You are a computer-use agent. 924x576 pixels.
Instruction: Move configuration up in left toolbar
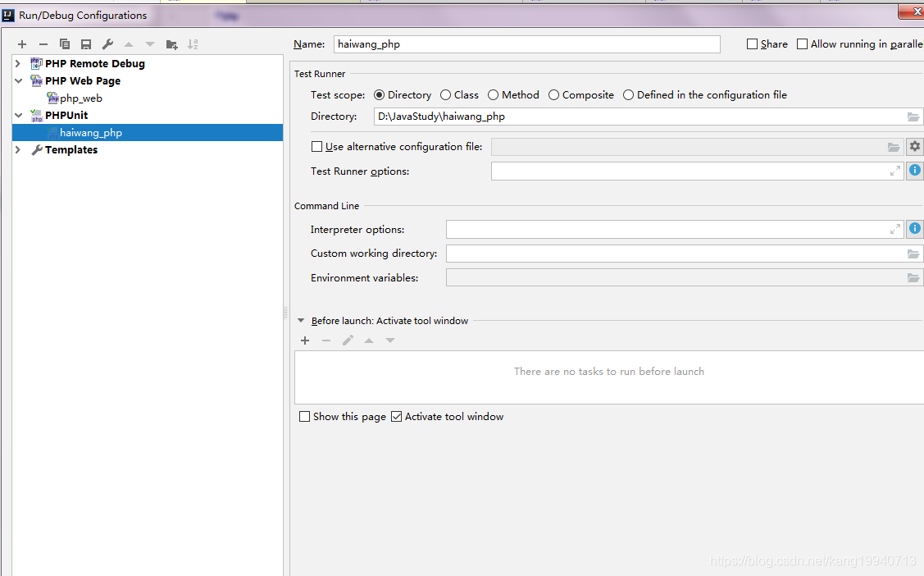(x=129, y=44)
